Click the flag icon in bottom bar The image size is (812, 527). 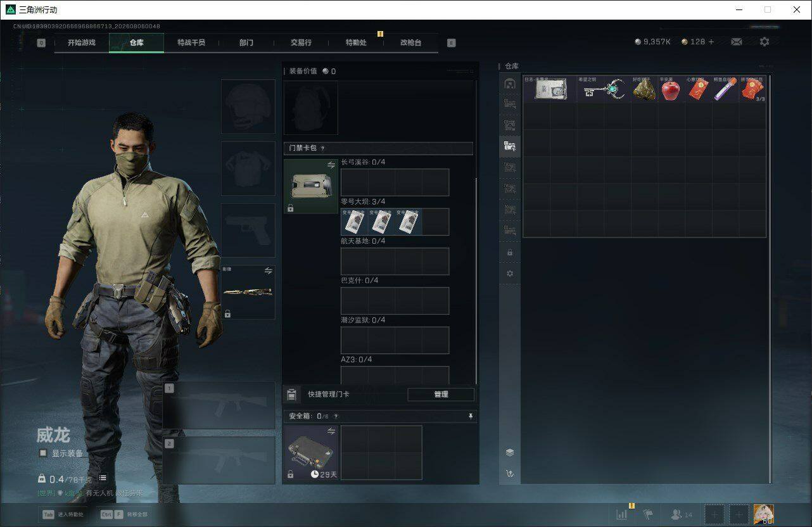click(x=648, y=515)
